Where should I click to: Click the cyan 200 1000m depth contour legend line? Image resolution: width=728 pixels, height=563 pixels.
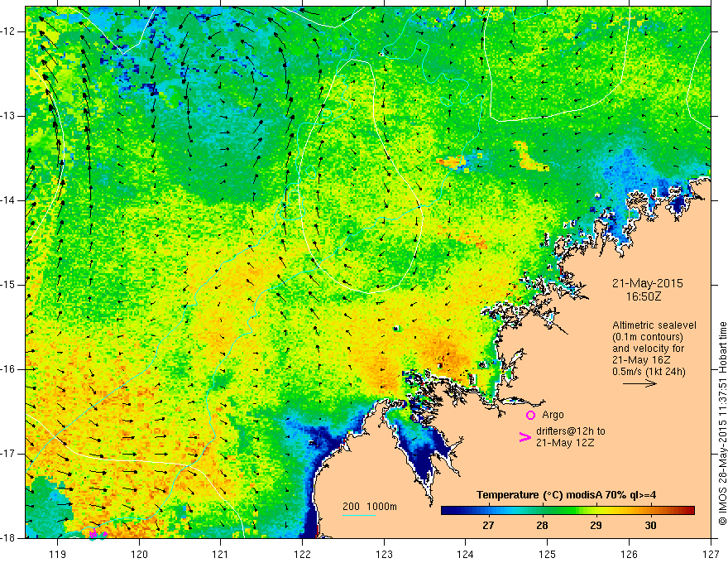359,515
